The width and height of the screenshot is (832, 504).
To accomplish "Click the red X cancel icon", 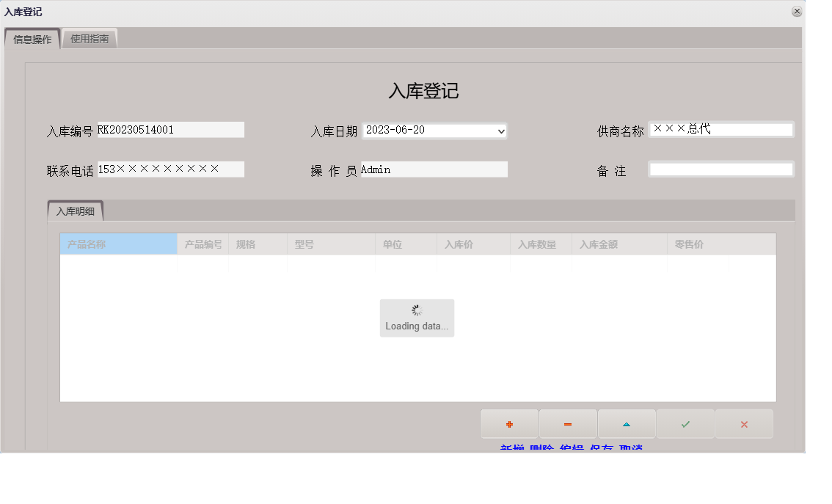I will coord(743,423).
